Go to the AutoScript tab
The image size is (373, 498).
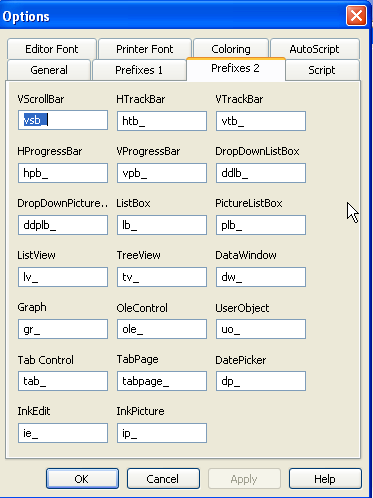coord(314,49)
